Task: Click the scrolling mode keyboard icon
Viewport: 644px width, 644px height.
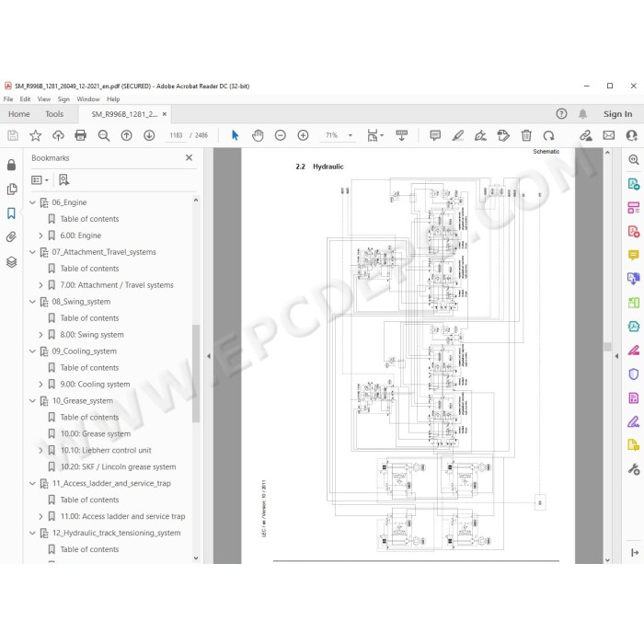Action: tap(402, 135)
